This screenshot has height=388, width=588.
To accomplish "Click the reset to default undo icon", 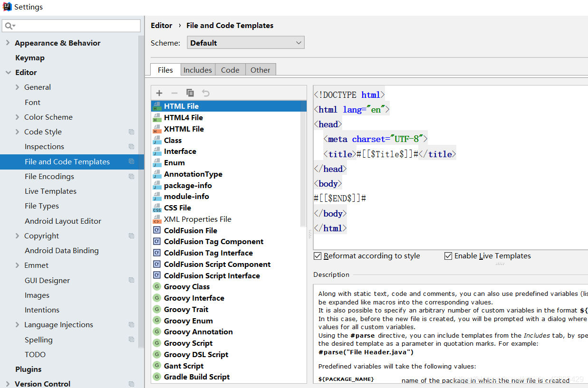I will [205, 93].
